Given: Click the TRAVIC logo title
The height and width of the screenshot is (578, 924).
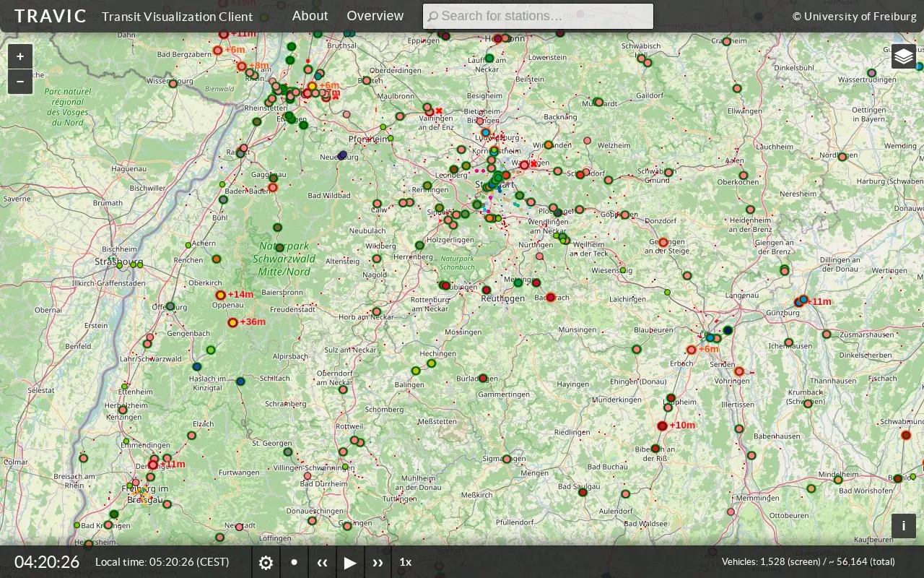Looking at the screenshot, I should [51, 16].
